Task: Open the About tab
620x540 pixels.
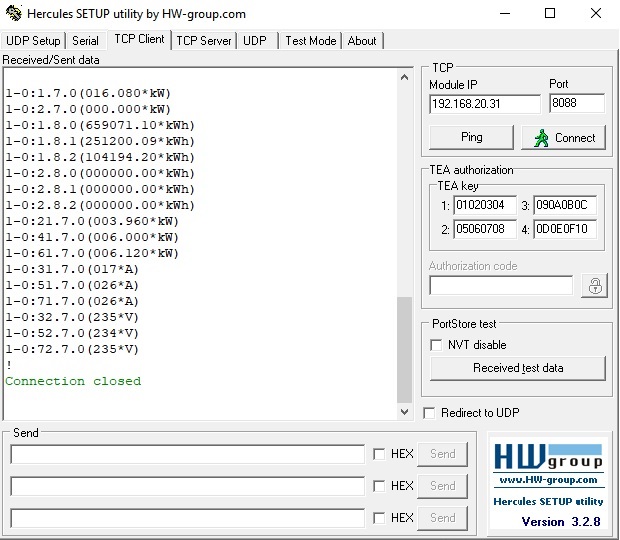Action: click(x=362, y=41)
